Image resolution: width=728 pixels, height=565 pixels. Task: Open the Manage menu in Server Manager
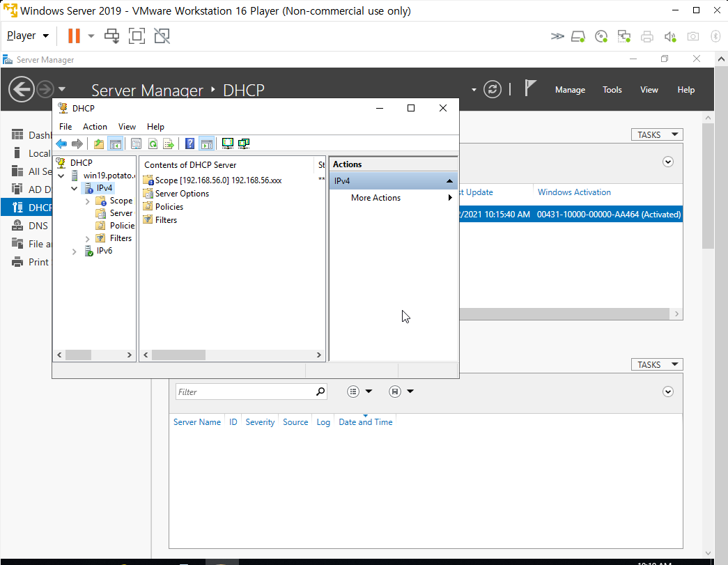click(x=570, y=90)
